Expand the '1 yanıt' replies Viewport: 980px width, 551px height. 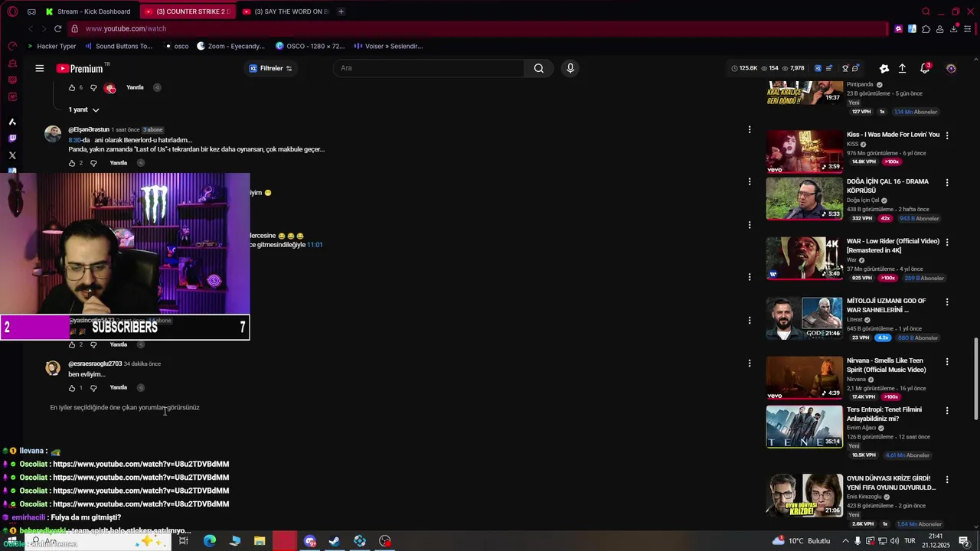tap(83, 110)
